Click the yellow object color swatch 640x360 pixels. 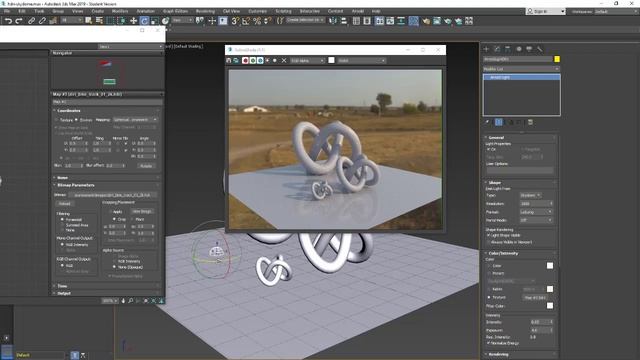point(557,59)
